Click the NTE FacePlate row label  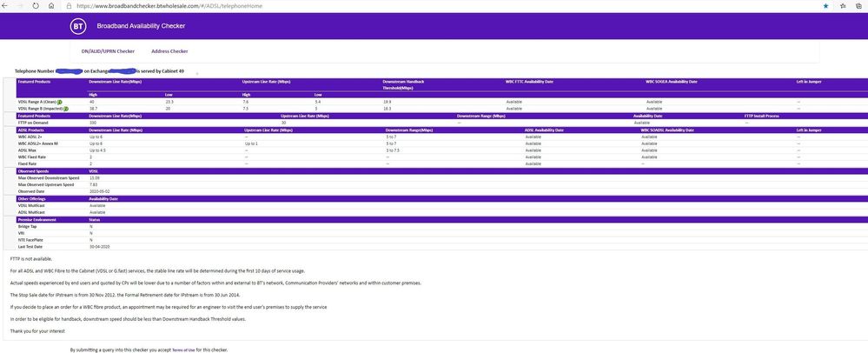[x=30, y=240]
